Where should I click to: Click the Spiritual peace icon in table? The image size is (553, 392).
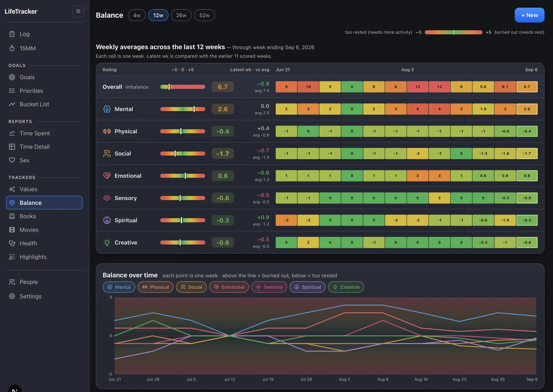point(107,220)
